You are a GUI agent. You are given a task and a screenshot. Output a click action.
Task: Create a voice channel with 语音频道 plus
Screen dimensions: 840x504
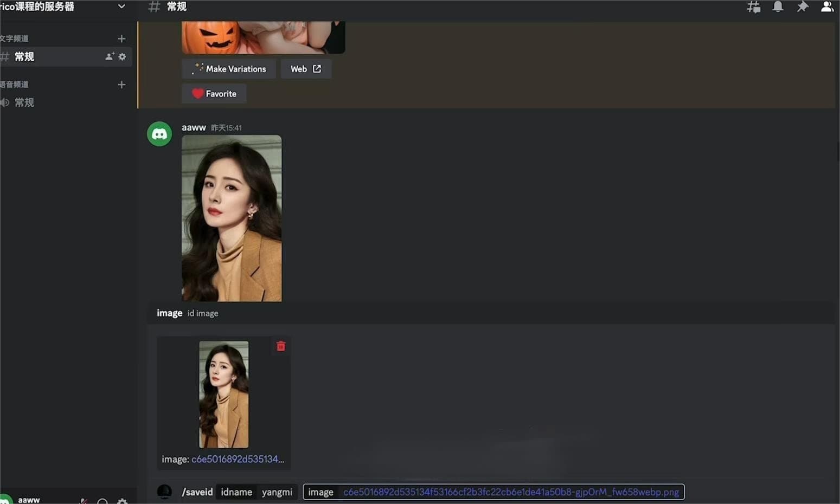[x=121, y=85]
